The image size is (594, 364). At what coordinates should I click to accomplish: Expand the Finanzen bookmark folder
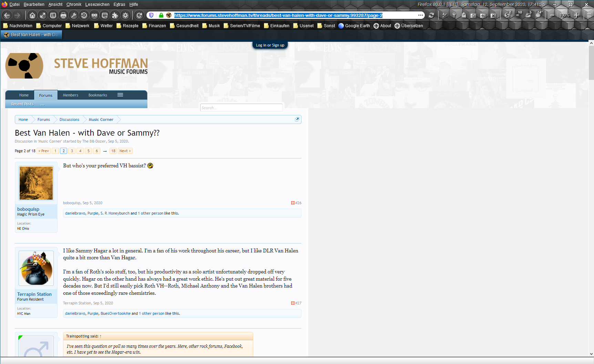coord(154,26)
